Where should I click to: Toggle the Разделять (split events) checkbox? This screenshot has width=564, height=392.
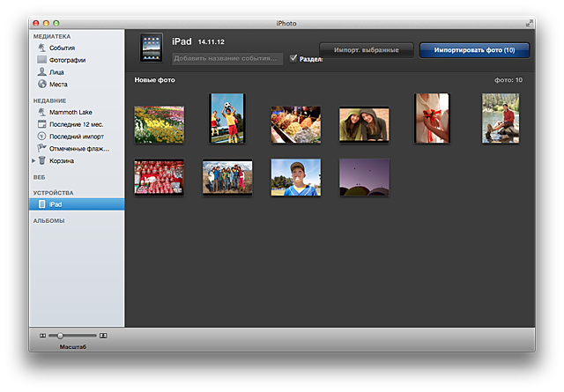[x=293, y=58]
